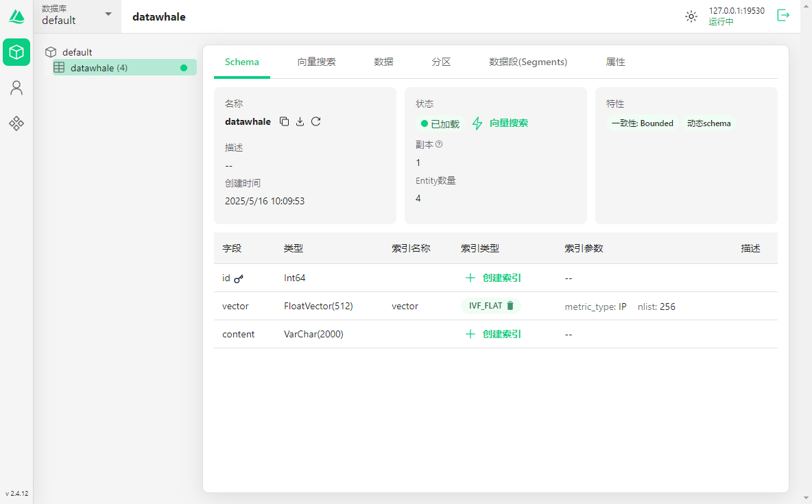
Task: Click 创建索引 for the content field
Action: 493,334
